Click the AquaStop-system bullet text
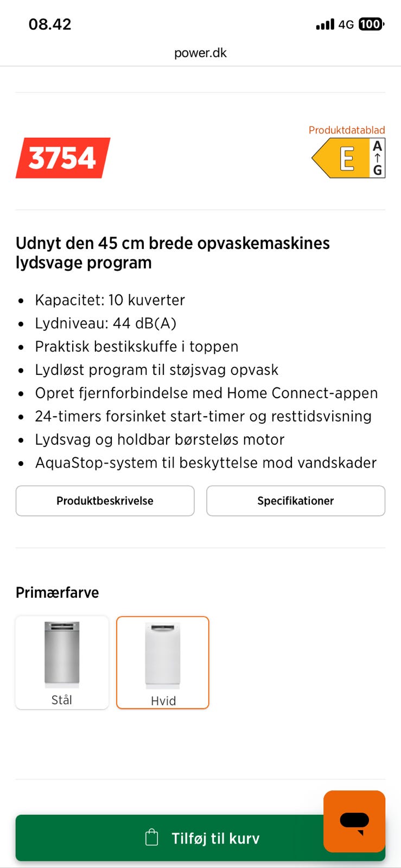 coord(206,463)
